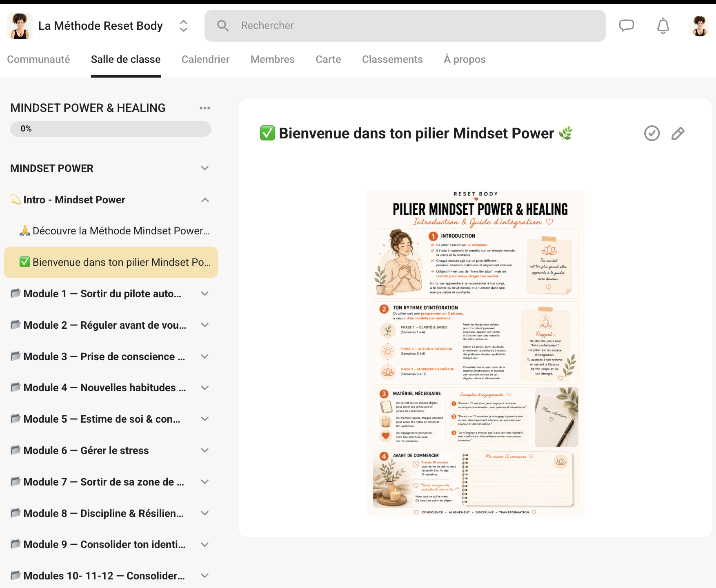Screen dimensions: 716x588
Task: Click the search magnifier icon
Action: tap(223, 26)
